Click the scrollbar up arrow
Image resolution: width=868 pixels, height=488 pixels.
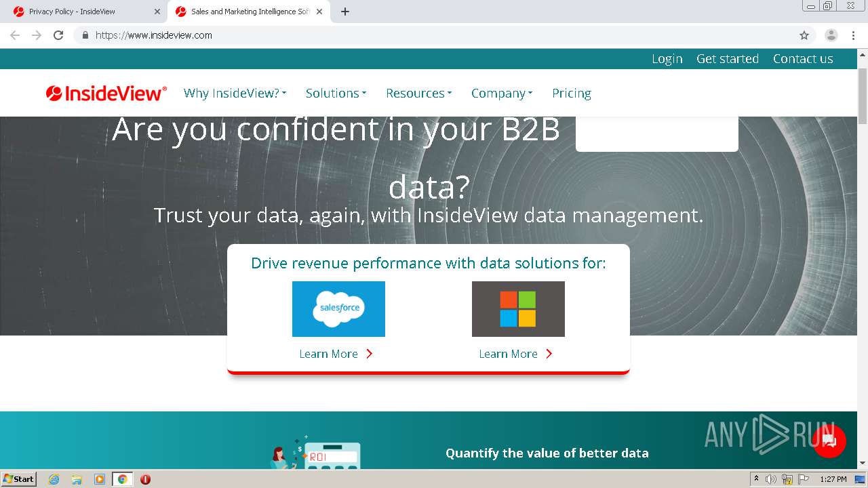tap(863, 55)
